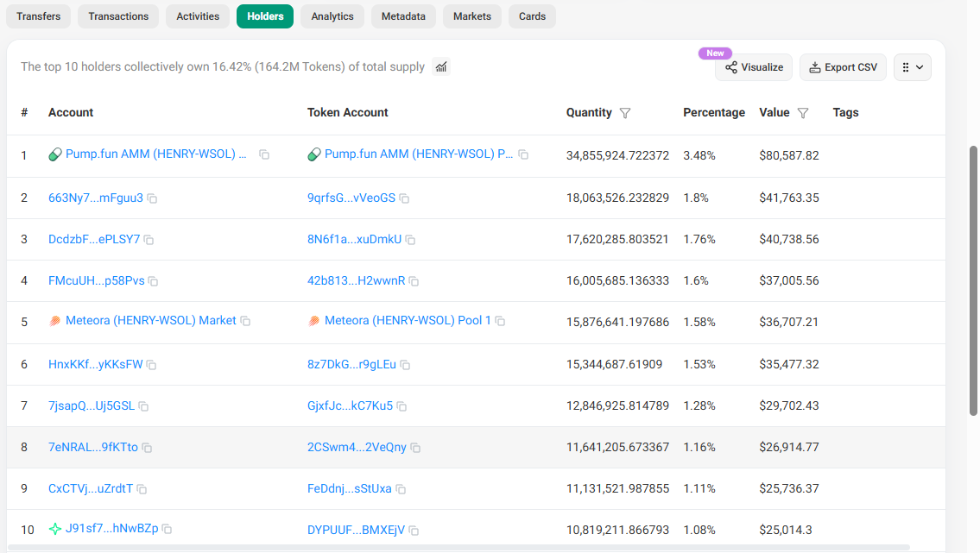The width and height of the screenshot is (980, 553).
Task: Open the Value column filter funnel
Action: pos(804,112)
